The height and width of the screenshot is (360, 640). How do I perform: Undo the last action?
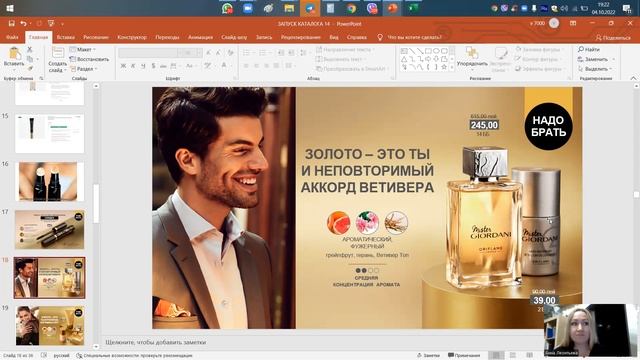23,23
